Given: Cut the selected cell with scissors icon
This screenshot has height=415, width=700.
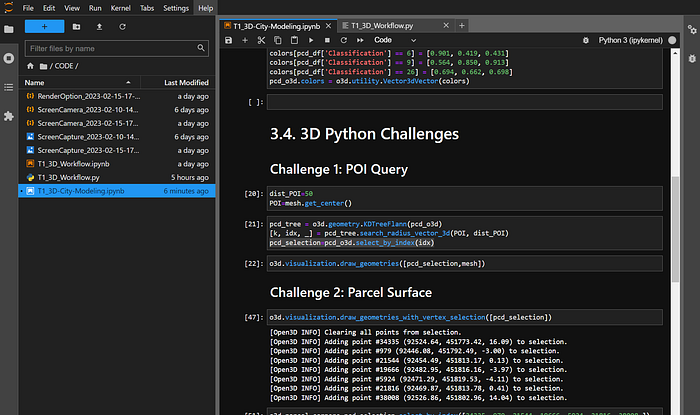Looking at the screenshot, I should pyautogui.click(x=261, y=40).
